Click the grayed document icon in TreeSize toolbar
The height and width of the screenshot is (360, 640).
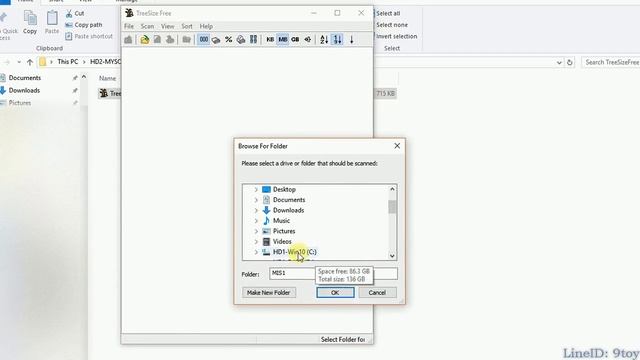[157, 40]
